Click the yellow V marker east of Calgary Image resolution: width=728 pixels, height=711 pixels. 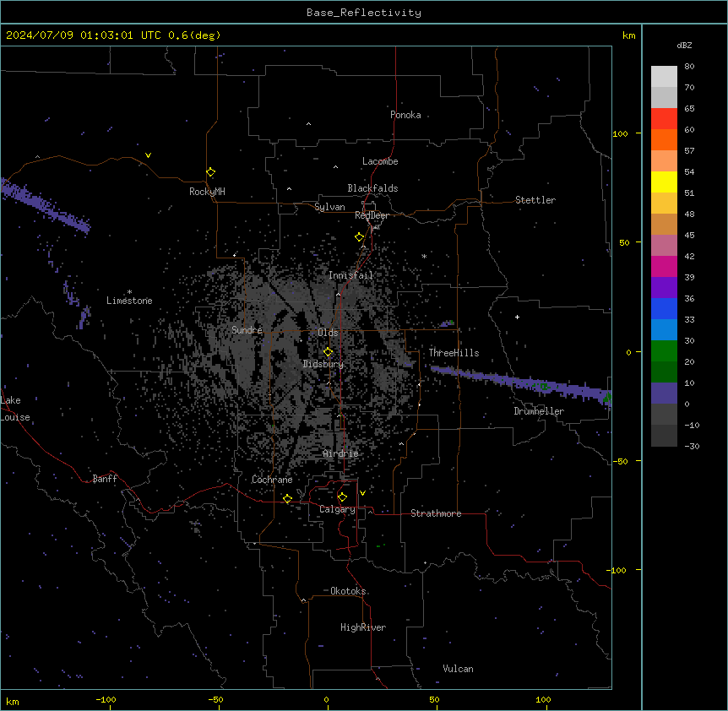click(x=362, y=493)
